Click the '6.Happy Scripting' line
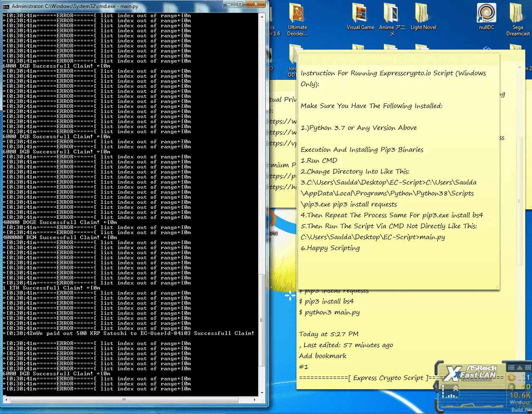This screenshot has width=532, height=414. tap(330, 248)
